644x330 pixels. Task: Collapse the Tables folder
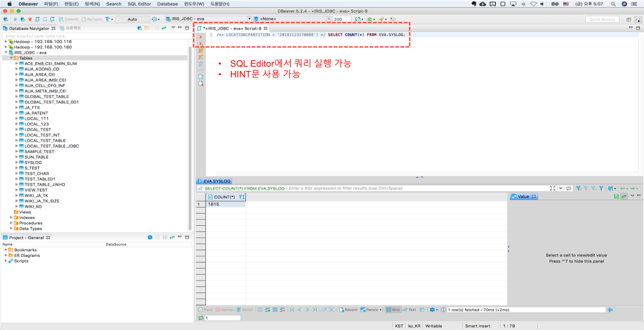click(11, 58)
